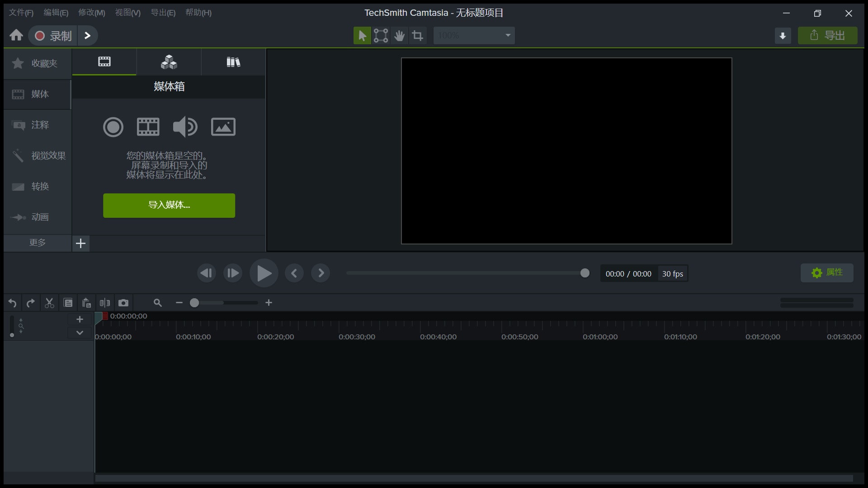Image resolution: width=868 pixels, height=488 pixels.
Task: Open the 修改(M) menu
Action: (x=92, y=13)
